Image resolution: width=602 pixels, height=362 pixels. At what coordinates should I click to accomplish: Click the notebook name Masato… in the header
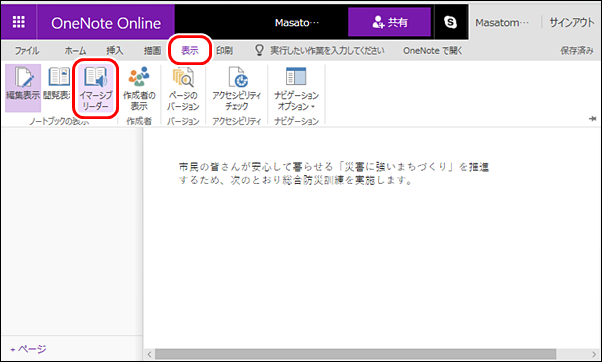pos(297,23)
